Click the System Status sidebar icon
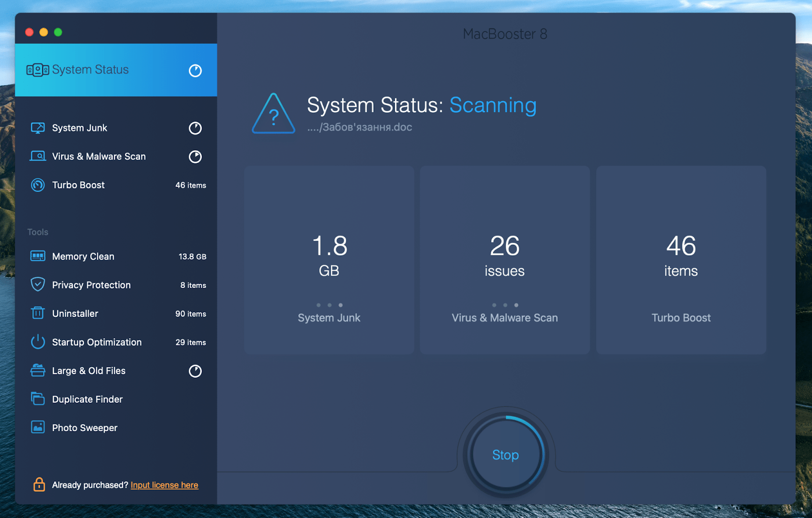This screenshot has height=518, width=812. [38, 70]
